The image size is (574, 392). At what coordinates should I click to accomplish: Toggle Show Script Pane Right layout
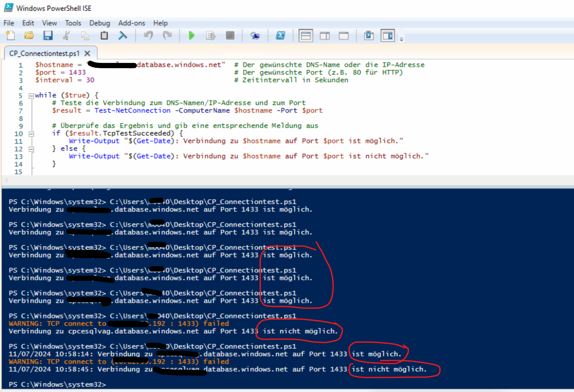pos(324,36)
